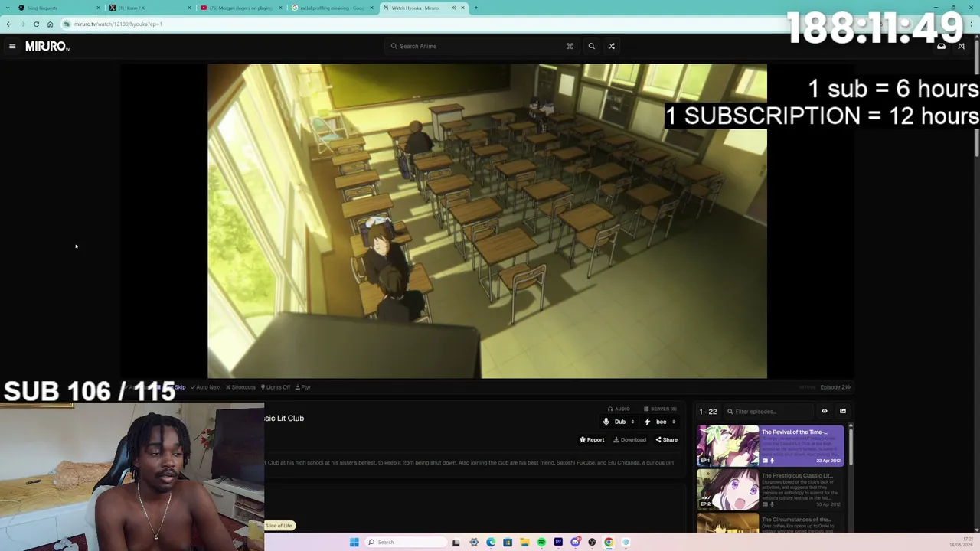Image resolution: width=980 pixels, height=551 pixels.
Task: Click the magnifier search button in header
Action: coord(591,46)
